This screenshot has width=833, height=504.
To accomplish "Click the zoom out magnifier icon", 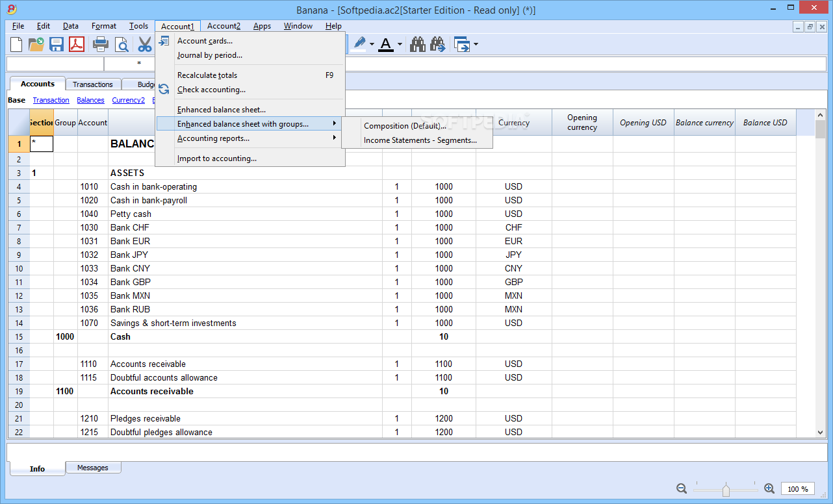I will 682,488.
